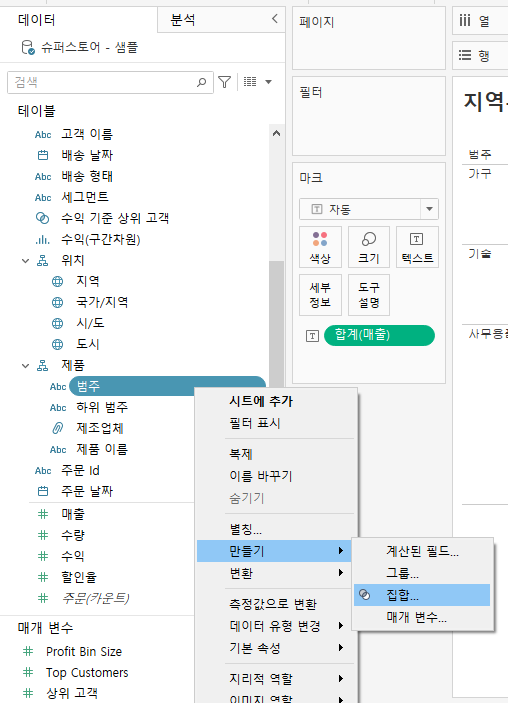Click the view data grid icon
This screenshot has width=508, height=703.
click(250, 82)
